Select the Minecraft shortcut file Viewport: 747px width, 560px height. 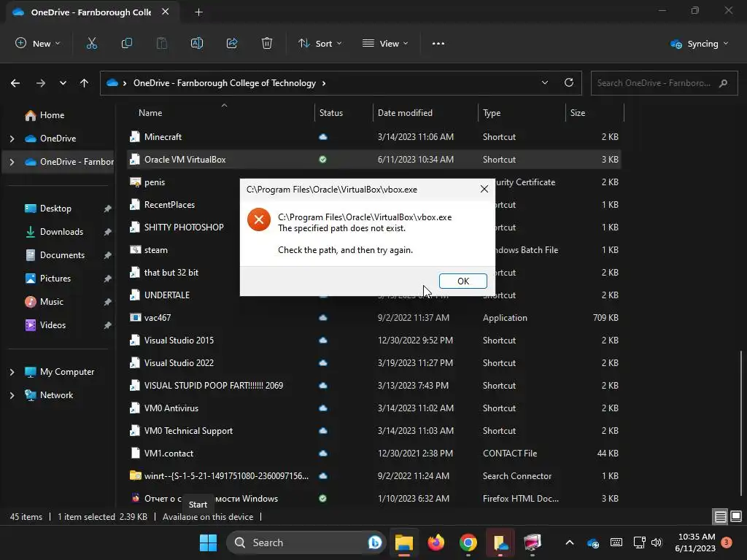(374, 137)
